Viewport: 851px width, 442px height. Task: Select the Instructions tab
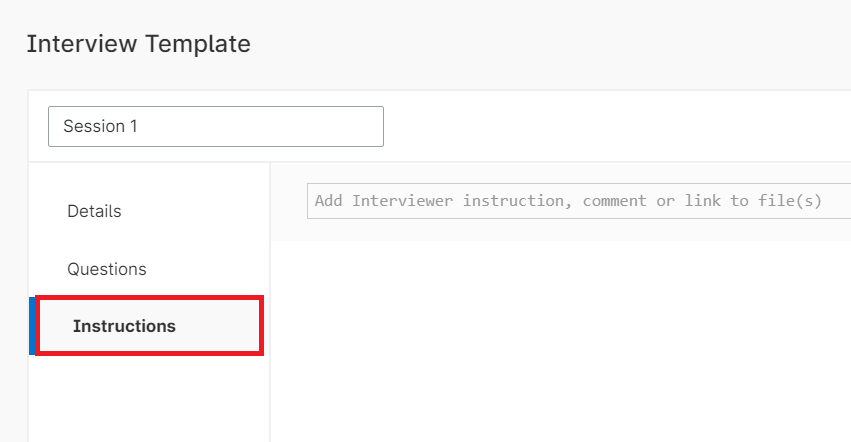[x=124, y=326]
